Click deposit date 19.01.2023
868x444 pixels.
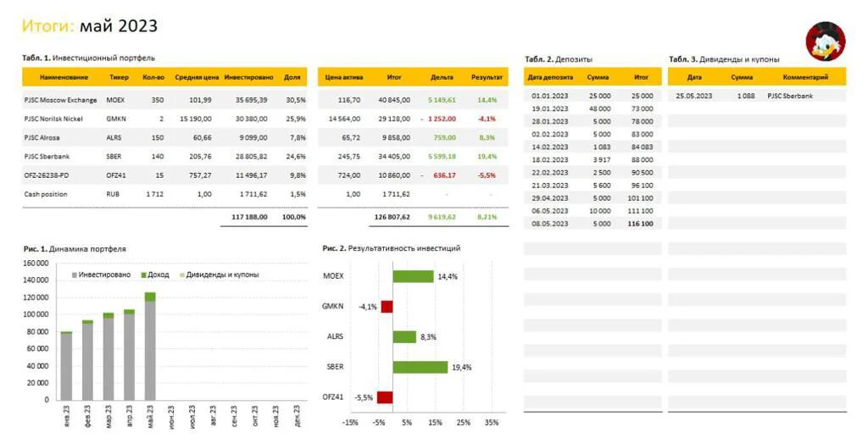click(x=549, y=109)
